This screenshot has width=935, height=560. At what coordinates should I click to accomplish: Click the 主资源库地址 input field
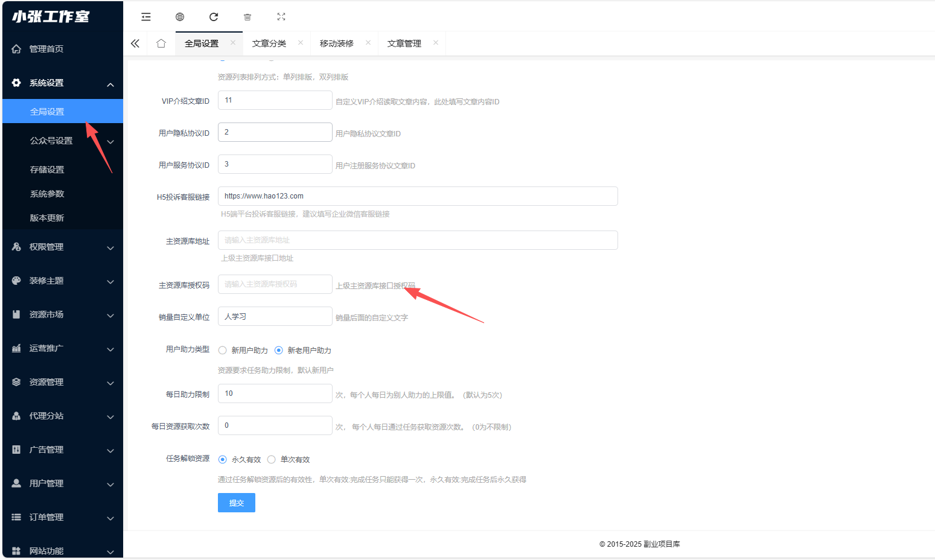417,240
